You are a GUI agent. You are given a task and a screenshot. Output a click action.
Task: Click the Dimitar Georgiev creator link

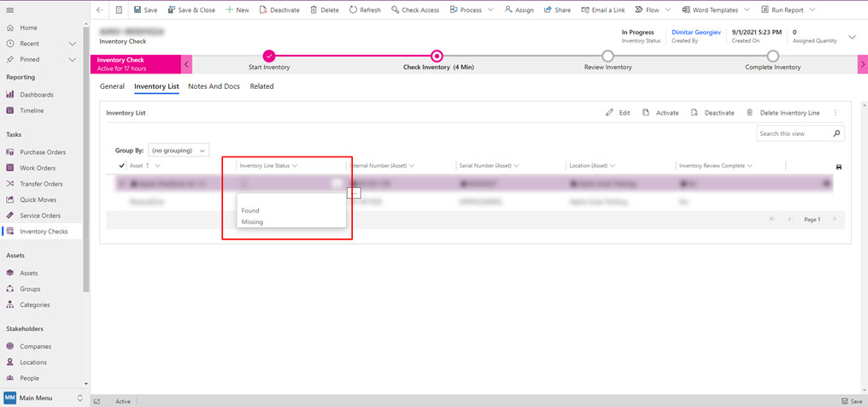point(695,32)
